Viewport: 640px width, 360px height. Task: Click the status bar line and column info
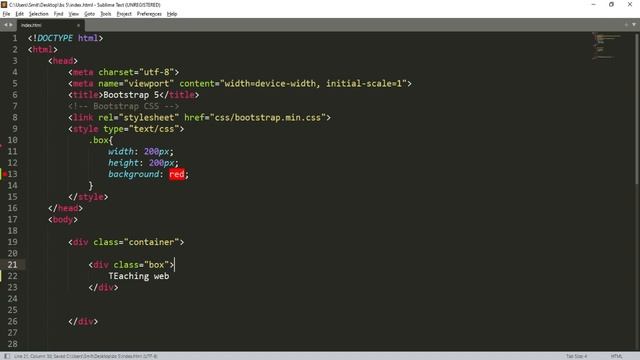(x=86, y=356)
